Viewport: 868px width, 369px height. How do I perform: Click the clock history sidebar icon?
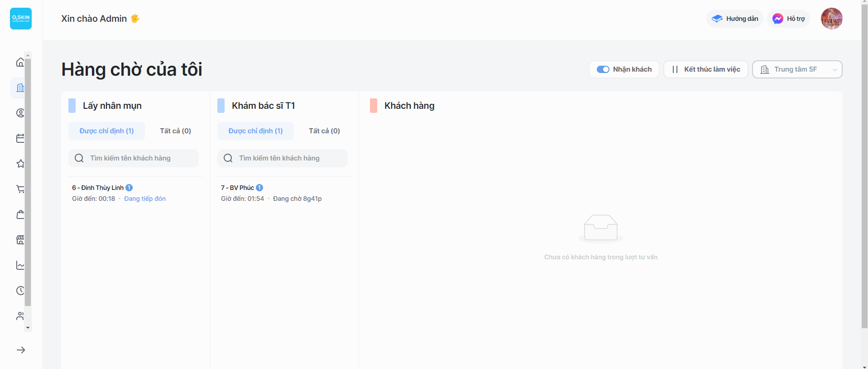coord(20,291)
